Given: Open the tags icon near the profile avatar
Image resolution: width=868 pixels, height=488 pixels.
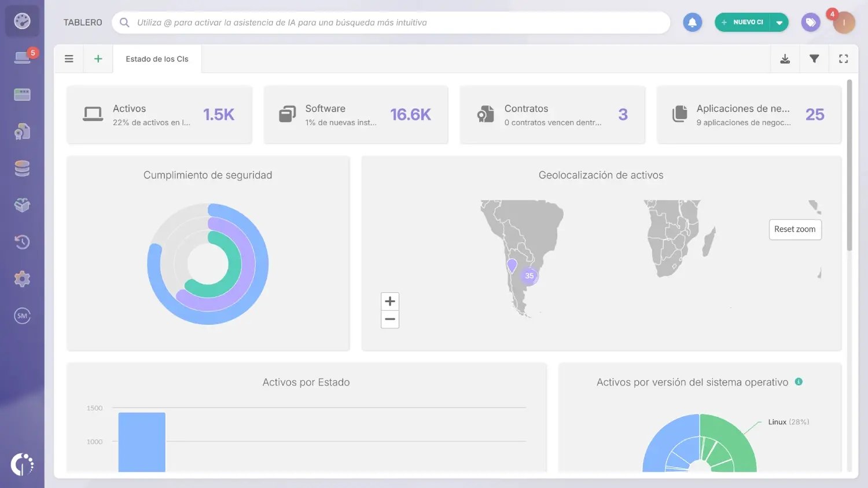Looking at the screenshot, I should pos(810,22).
